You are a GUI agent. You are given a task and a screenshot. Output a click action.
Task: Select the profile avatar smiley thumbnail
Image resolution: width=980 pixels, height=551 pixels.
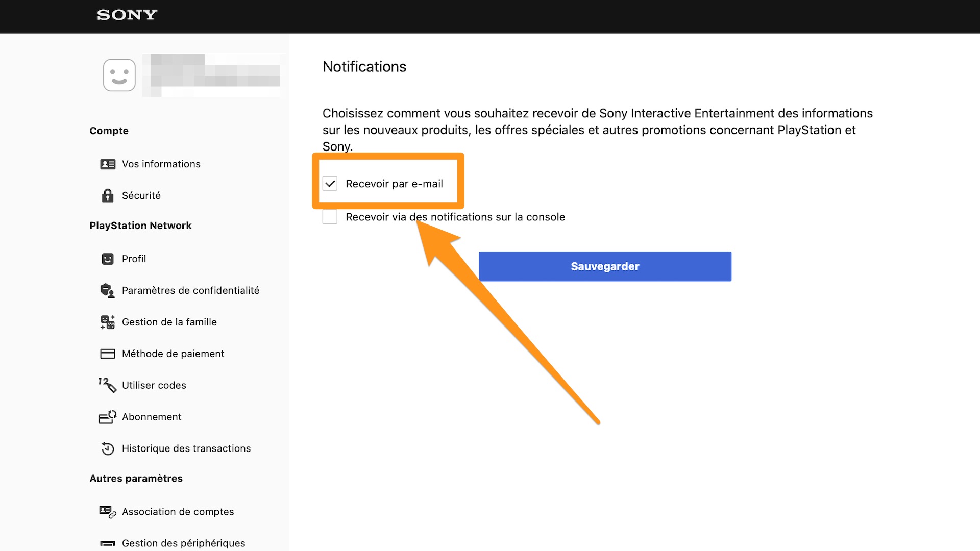[119, 75]
